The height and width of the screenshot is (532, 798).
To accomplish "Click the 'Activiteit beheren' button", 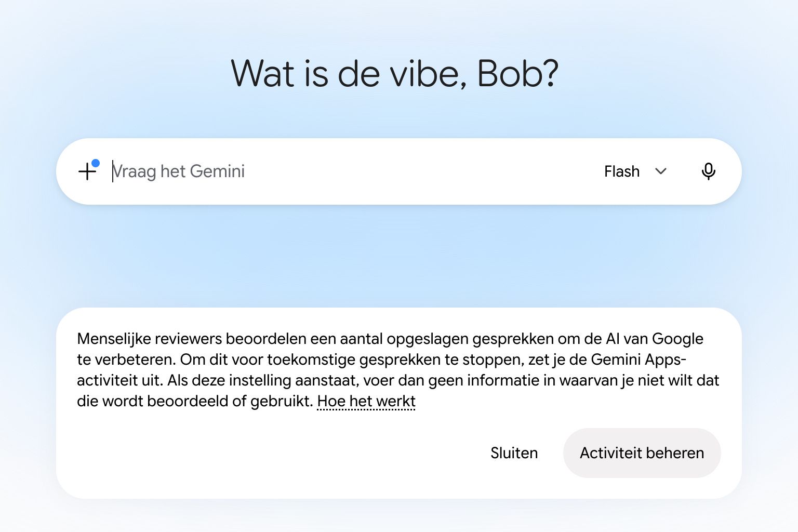I will 642,453.
